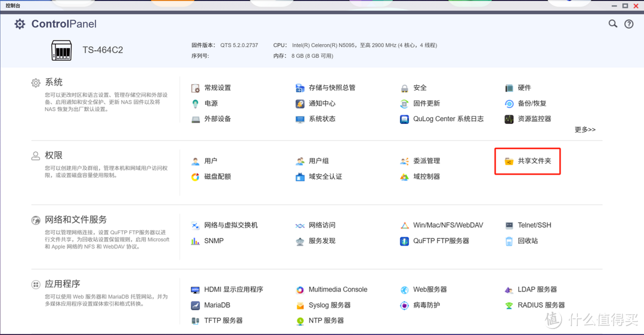Open the QuFTP FTP服务器 icon

(404, 241)
